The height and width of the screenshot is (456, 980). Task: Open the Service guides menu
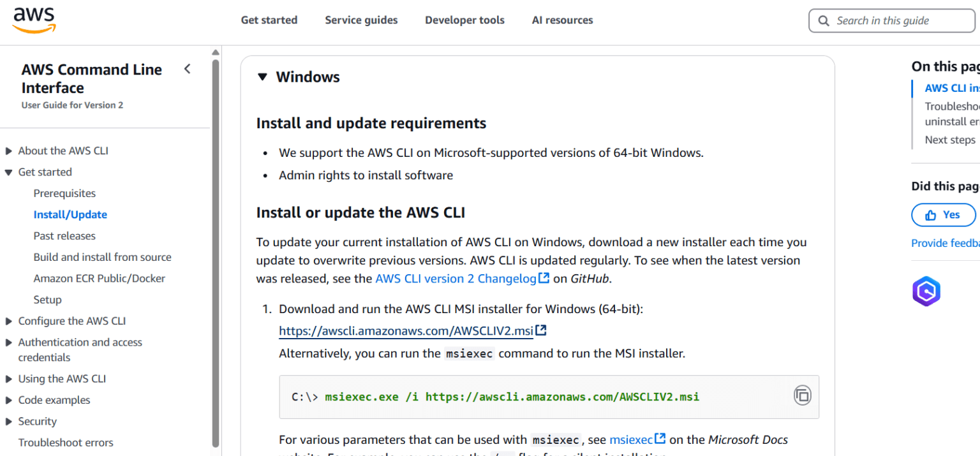(x=361, y=20)
